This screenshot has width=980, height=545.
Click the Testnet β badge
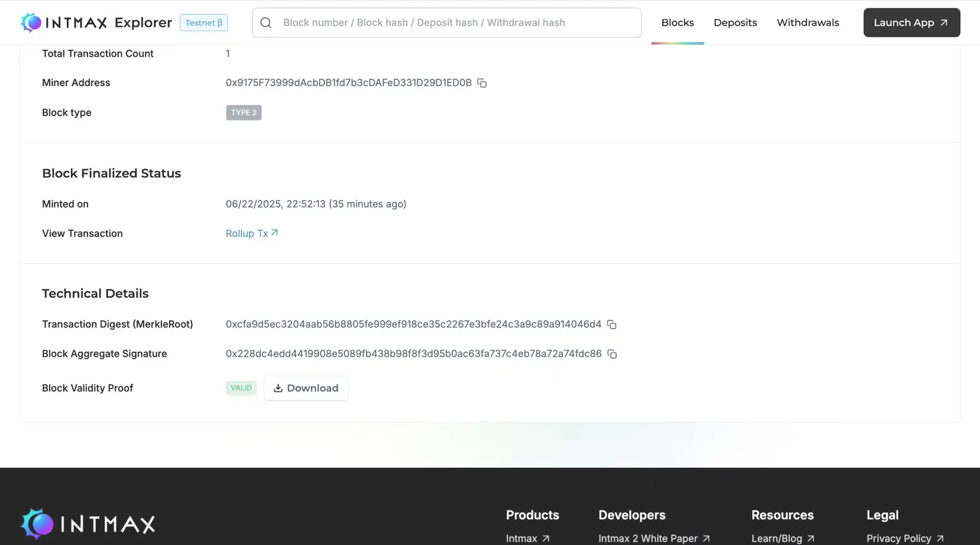point(204,23)
